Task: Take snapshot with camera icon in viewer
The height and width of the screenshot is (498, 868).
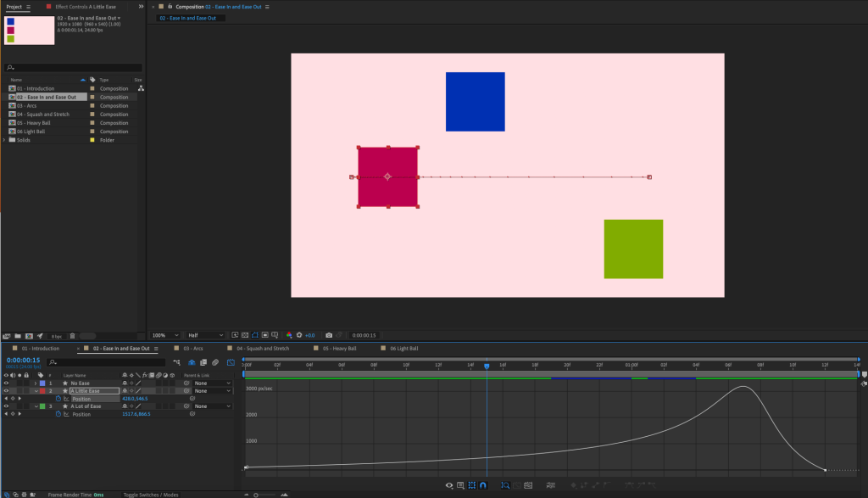Action: (x=329, y=335)
